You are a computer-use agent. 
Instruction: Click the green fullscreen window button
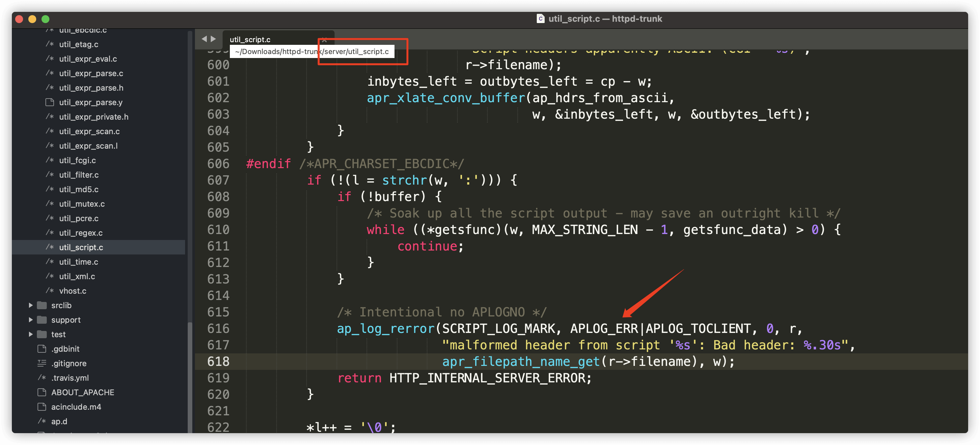click(45, 19)
